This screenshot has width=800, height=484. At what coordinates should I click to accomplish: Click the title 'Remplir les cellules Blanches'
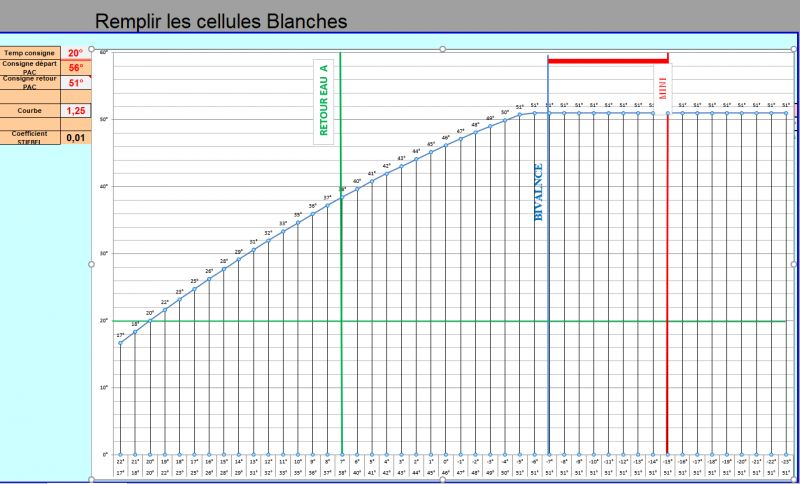[x=222, y=20]
